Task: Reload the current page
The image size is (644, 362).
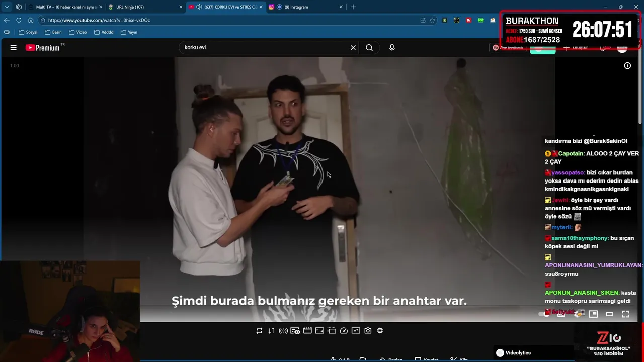Action: [19, 20]
